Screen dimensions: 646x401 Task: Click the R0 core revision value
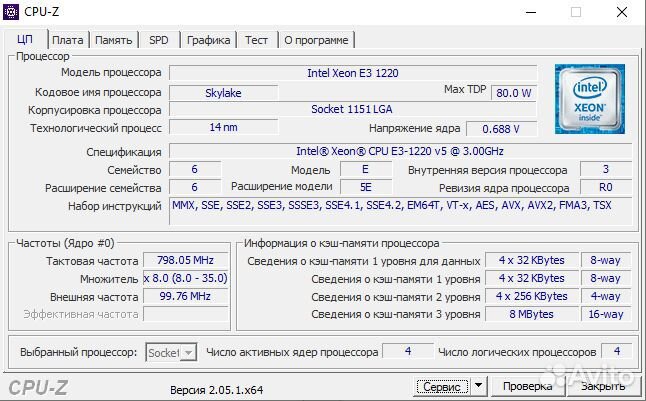(x=606, y=187)
